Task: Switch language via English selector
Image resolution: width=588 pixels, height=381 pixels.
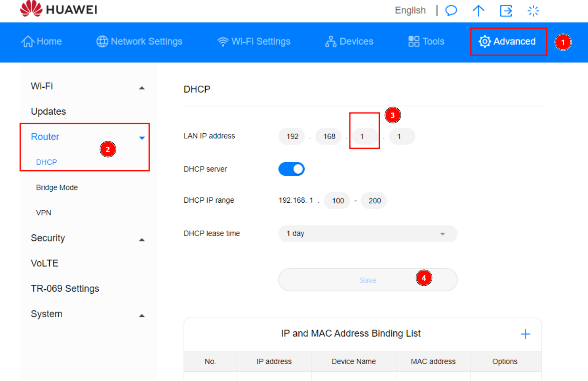Action: (410, 11)
